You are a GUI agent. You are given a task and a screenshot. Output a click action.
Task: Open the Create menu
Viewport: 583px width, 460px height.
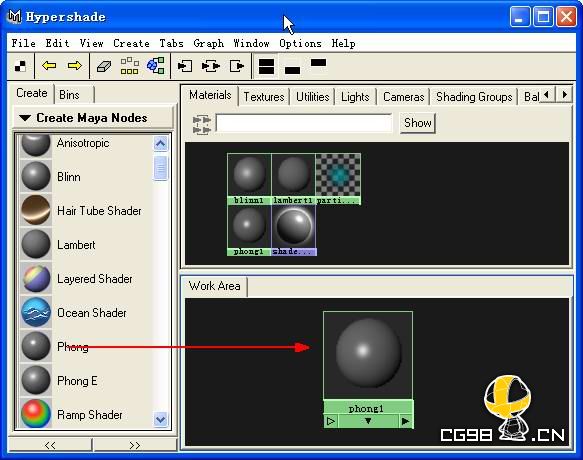point(131,44)
